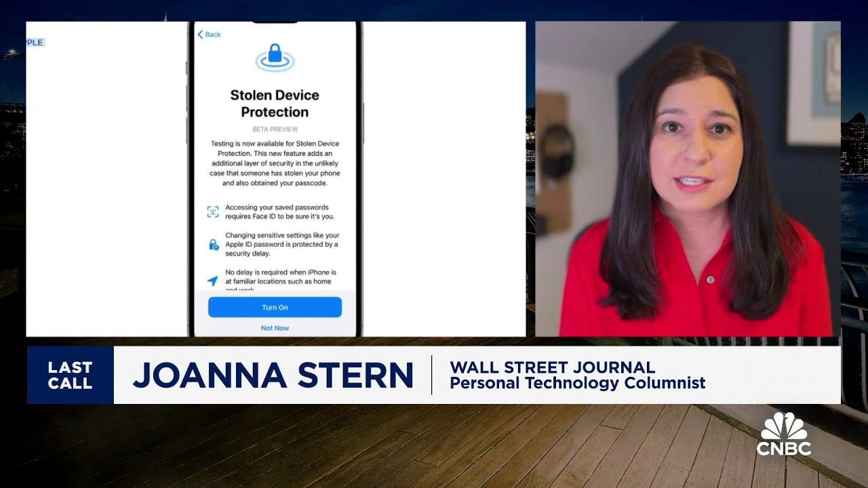868x488 pixels.
Task: Click the LAST CALL banner label
Action: click(x=70, y=375)
